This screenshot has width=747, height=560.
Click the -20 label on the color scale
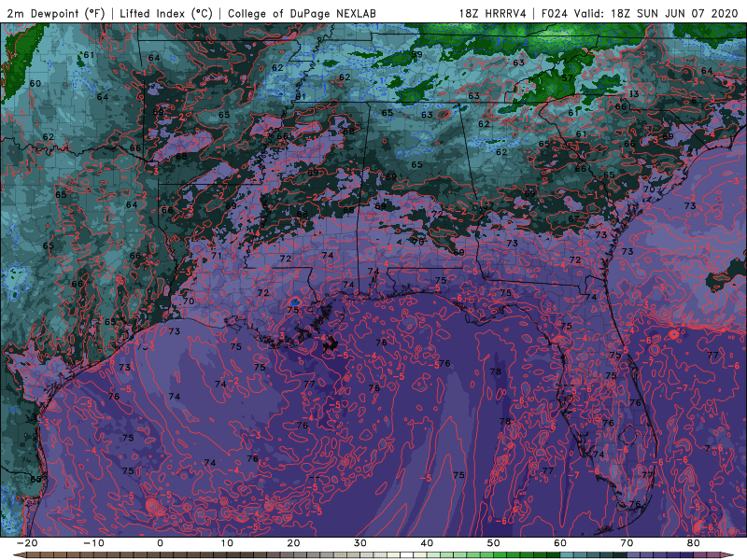27,543
